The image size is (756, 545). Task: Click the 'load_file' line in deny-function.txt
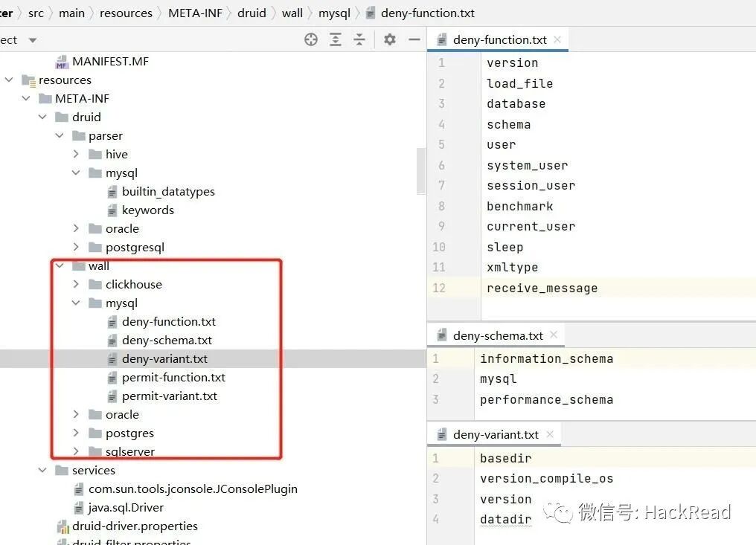click(x=519, y=83)
